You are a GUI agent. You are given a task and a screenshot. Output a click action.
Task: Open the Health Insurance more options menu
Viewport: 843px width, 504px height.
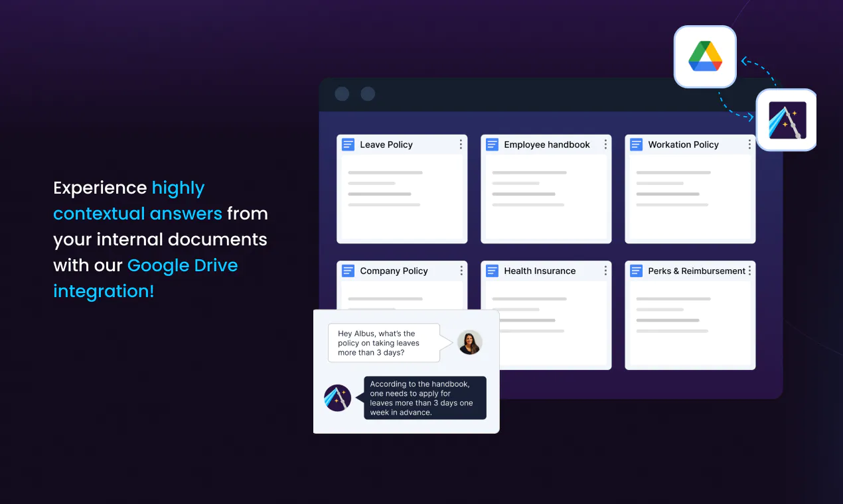605,271
